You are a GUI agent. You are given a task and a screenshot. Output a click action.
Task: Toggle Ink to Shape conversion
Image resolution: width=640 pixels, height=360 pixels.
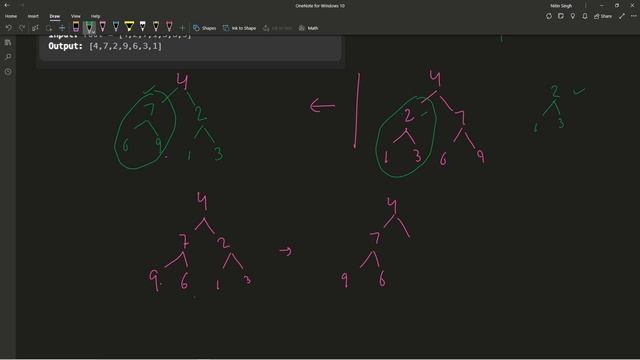pyautogui.click(x=240, y=28)
